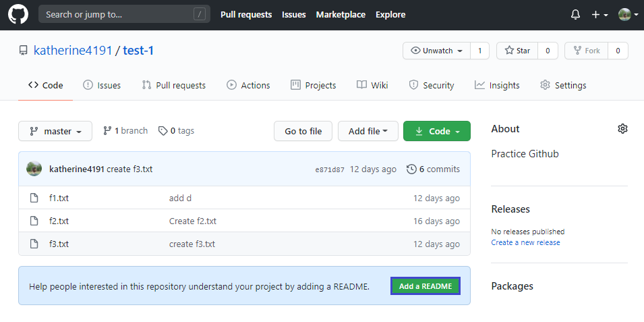The image size is (644, 322).
Task: Click the repository book icon
Action: 24,51
